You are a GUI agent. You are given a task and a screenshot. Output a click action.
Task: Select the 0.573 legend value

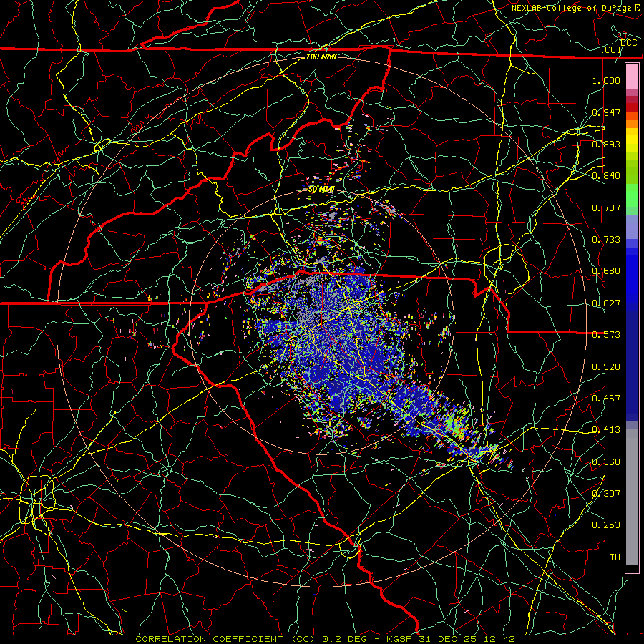pyautogui.click(x=606, y=335)
